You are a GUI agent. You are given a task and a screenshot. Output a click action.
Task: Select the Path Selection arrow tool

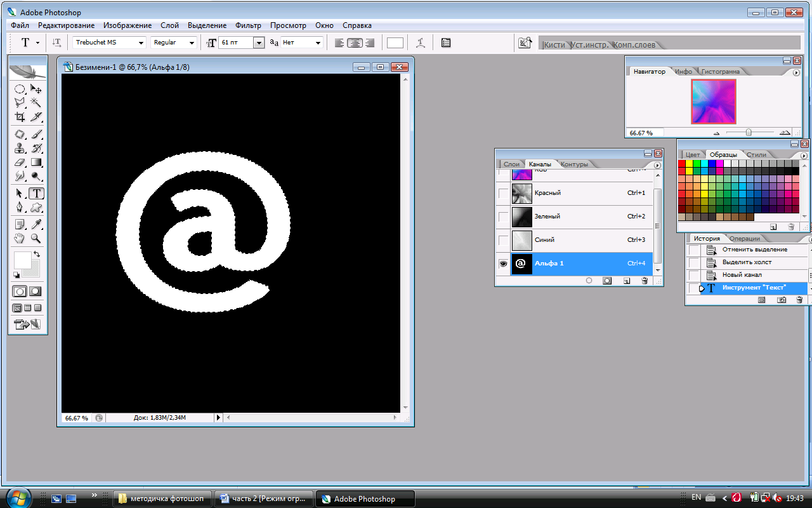pyautogui.click(x=20, y=194)
